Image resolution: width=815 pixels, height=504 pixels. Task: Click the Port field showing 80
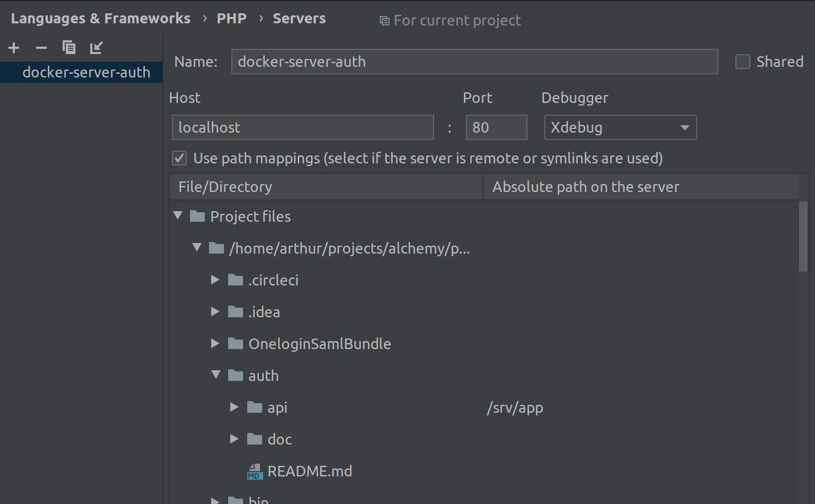point(497,127)
